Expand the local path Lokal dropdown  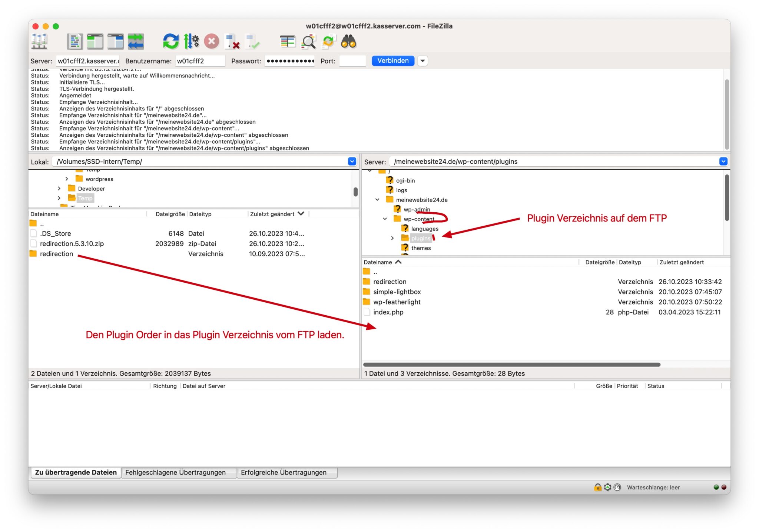click(x=352, y=162)
